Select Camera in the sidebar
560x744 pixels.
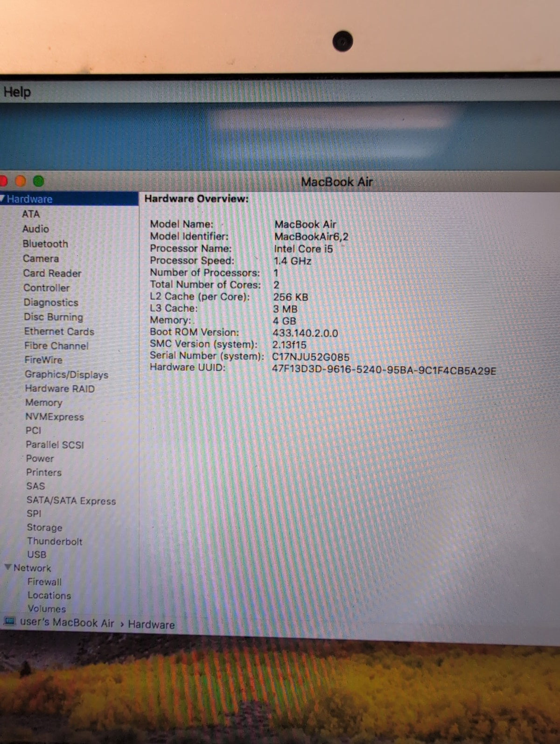[41, 259]
